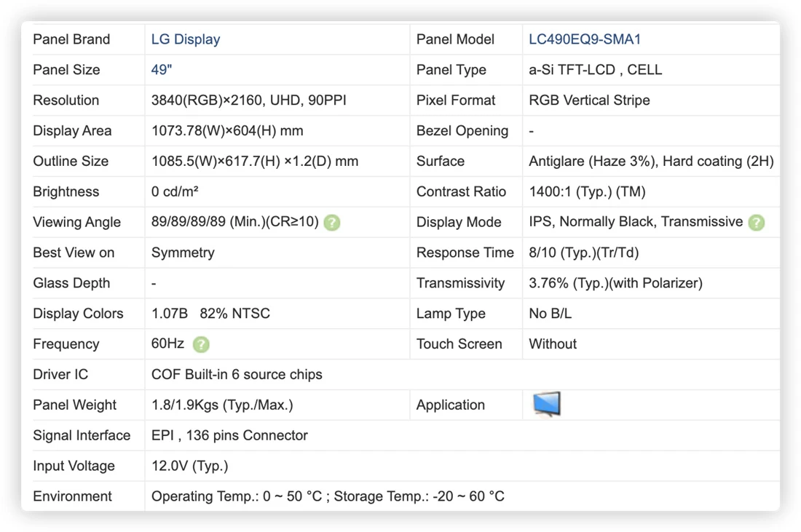Click the Input Voltage label
This screenshot has width=801, height=532.
pos(74,466)
